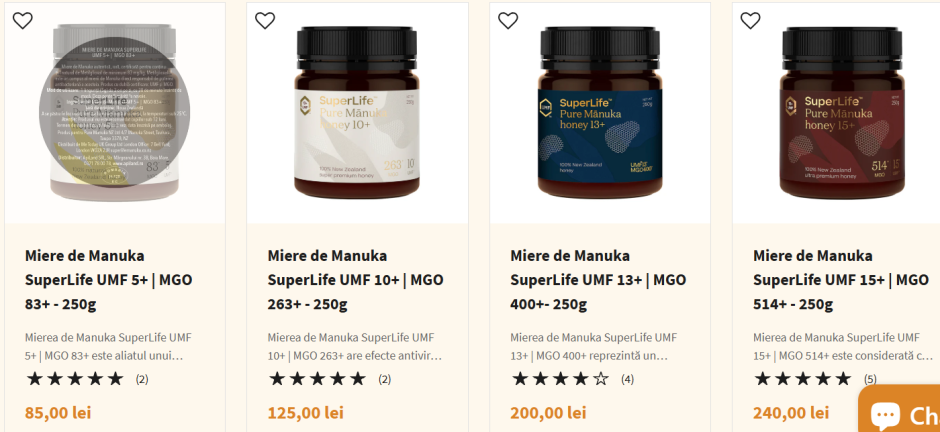Read UMF 15+ description starting 'Mierea de Manuka'

[842, 346]
